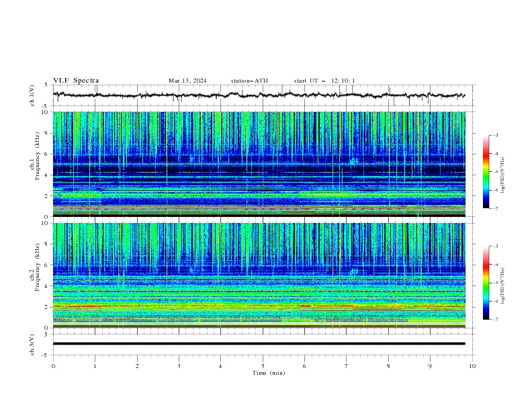Select the ch.1 "Frequency (kHz)" axis label
Viewport: 532px width, 411px height.
(x=38, y=154)
